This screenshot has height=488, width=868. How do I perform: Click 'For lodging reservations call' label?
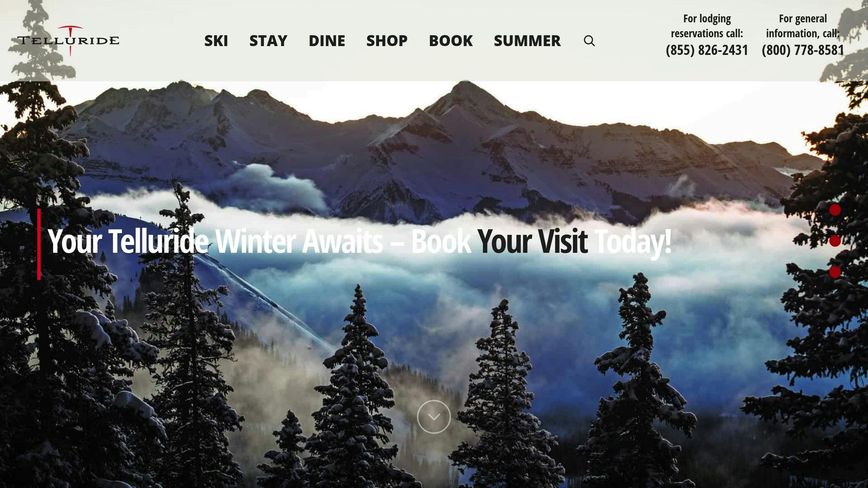(x=707, y=26)
